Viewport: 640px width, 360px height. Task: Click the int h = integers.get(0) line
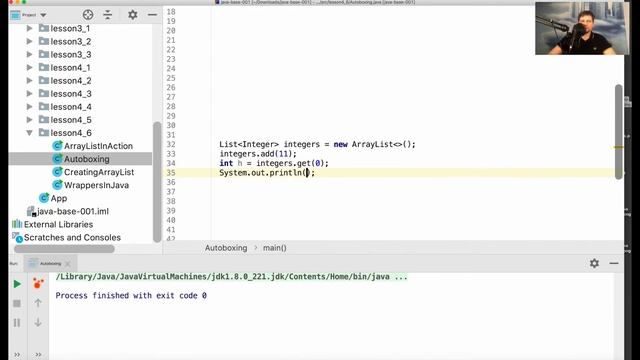pos(274,163)
